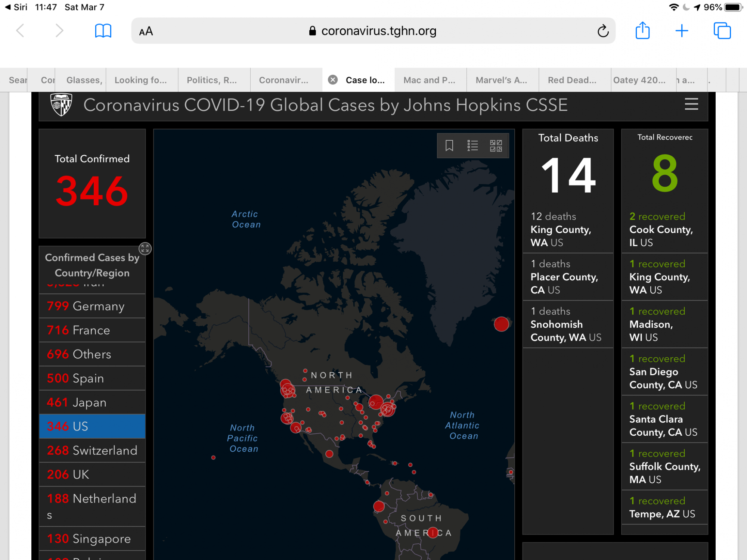The height and width of the screenshot is (560, 747).
Task: Close the Case lo... tab
Action: (x=333, y=80)
